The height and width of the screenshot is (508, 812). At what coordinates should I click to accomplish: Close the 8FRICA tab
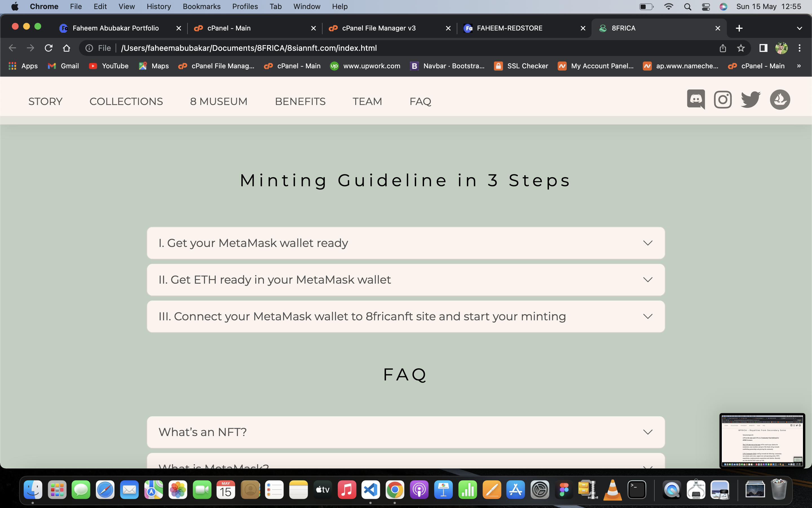click(x=718, y=28)
